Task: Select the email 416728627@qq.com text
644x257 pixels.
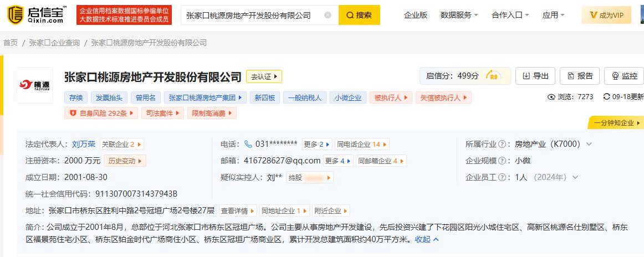Action: coord(282,161)
